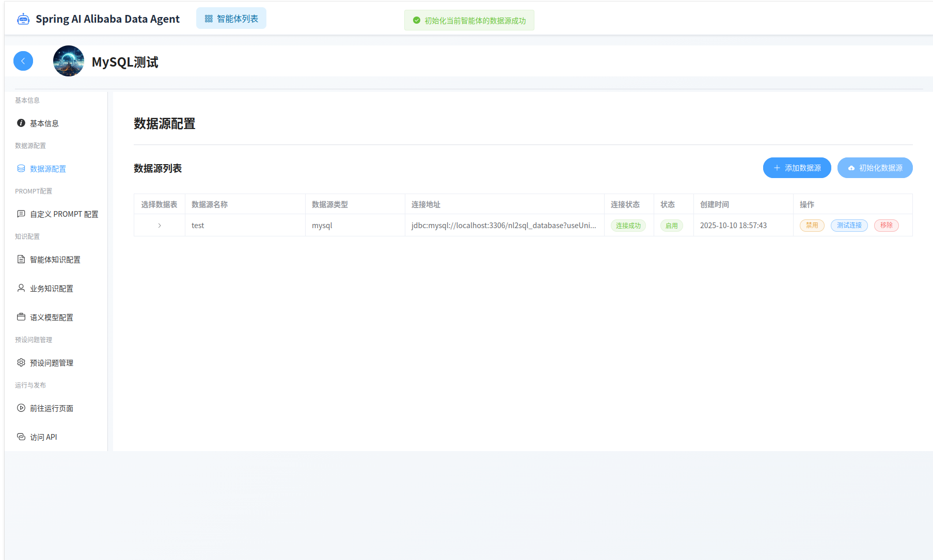Viewport: 933px width, 560px height.
Task: Click 测试连接 for the test datasource
Action: click(849, 226)
